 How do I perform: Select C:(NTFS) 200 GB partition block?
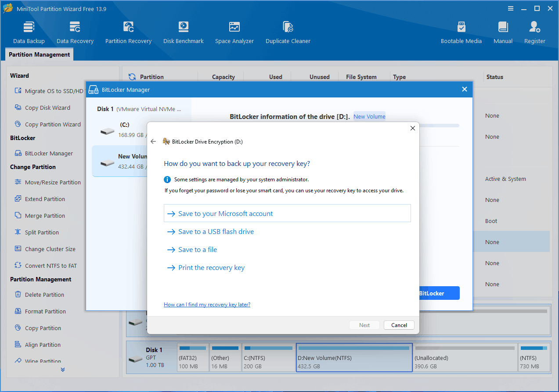(268, 357)
